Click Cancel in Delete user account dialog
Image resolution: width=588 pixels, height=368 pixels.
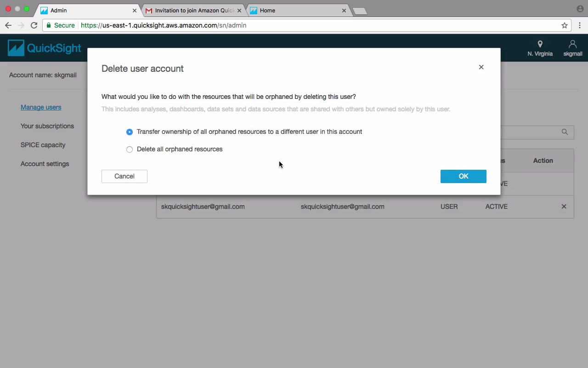coord(124,176)
